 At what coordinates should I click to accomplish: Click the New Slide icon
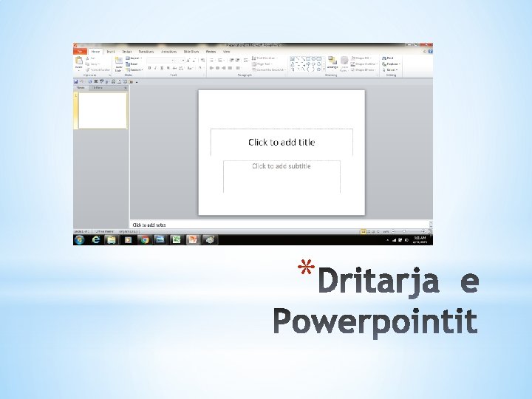[119, 61]
